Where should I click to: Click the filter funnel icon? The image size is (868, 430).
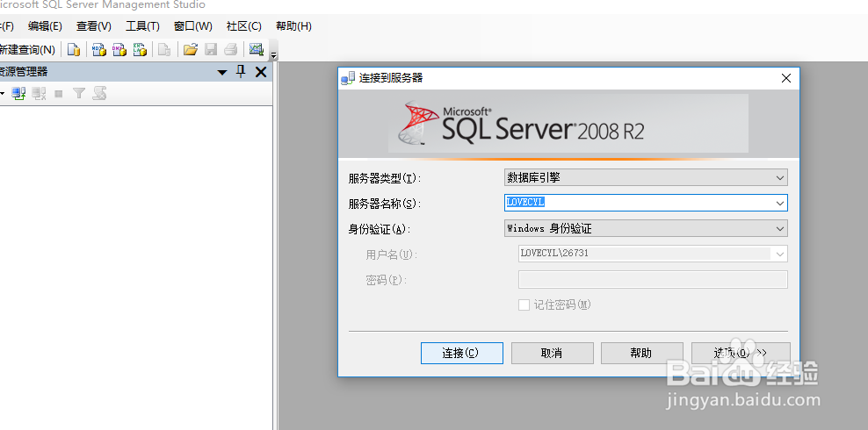coord(79,94)
